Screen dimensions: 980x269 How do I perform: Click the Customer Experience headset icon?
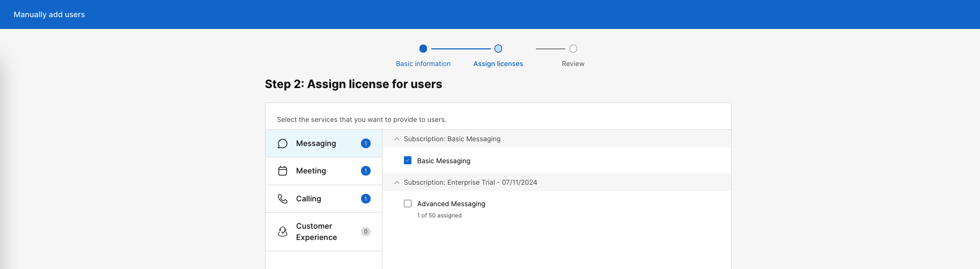[x=283, y=231]
